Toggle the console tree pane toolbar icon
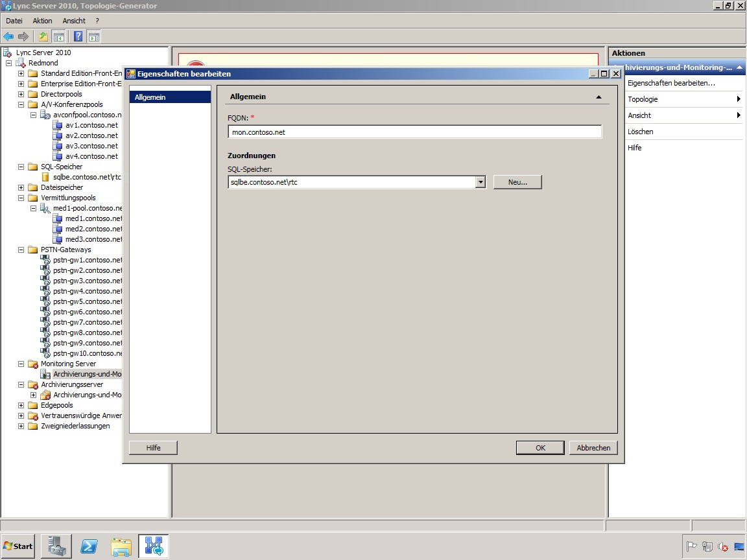Viewport: 747px width, 560px height. point(59,37)
